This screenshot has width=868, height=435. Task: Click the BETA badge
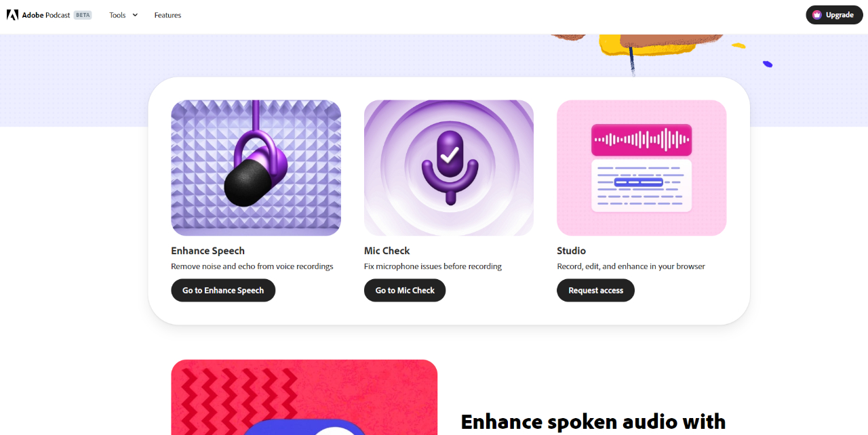(x=83, y=15)
